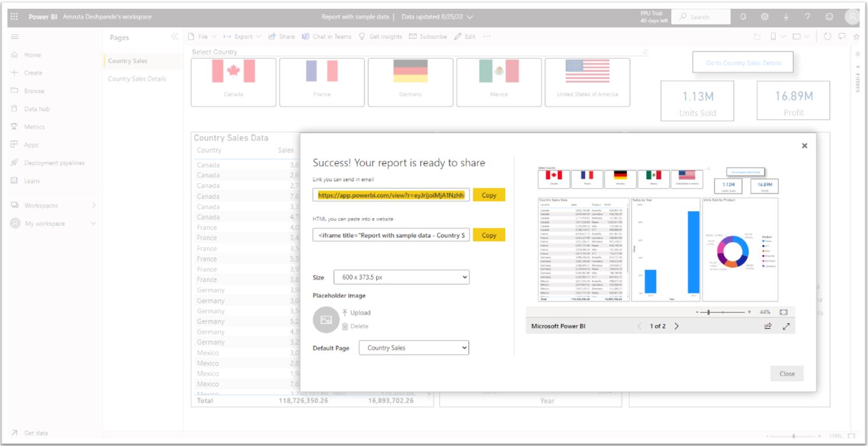Click the iframe HTML embed code field
Viewport: 868px width, 446px height.
(x=392, y=235)
